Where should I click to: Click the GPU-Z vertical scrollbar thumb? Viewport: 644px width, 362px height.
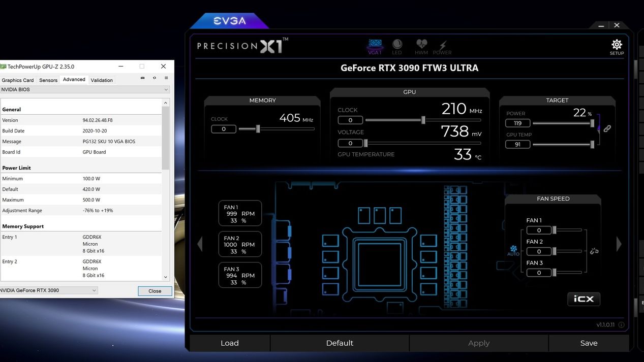pos(165,138)
